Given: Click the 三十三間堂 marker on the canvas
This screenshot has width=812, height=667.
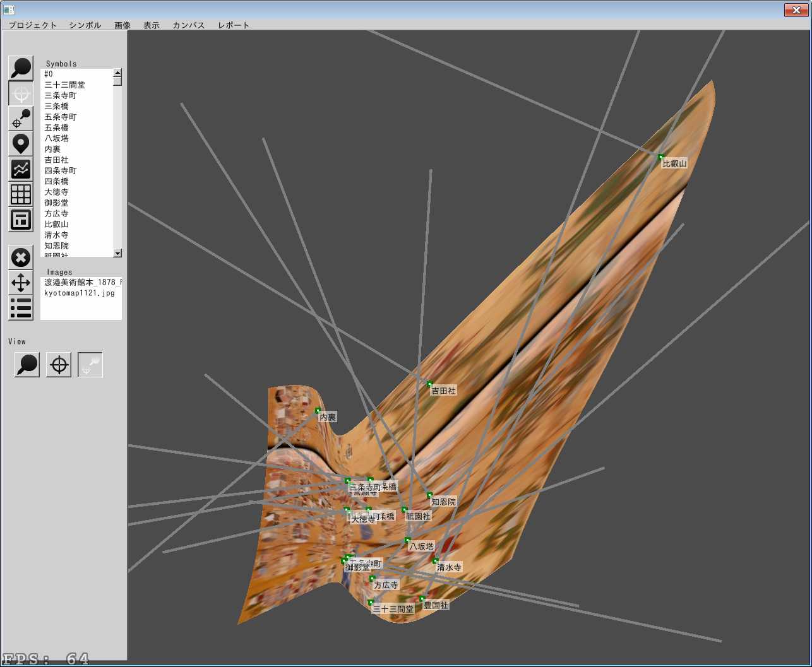Looking at the screenshot, I should click(371, 603).
